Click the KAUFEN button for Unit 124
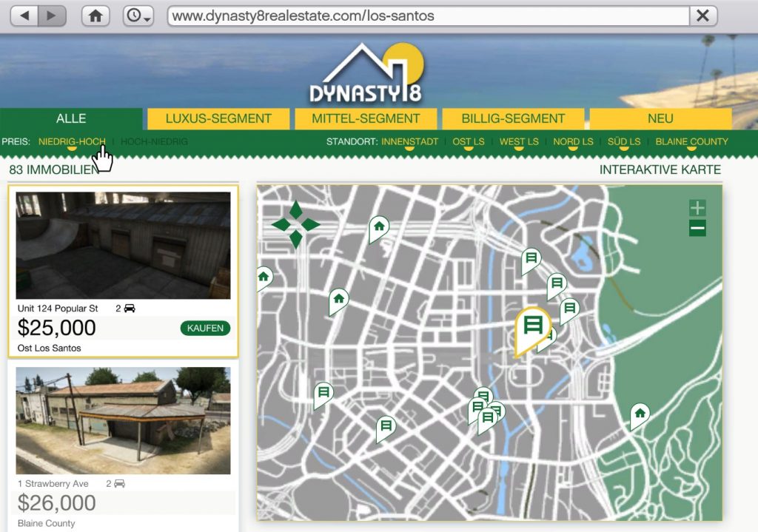 (x=205, y=328)
